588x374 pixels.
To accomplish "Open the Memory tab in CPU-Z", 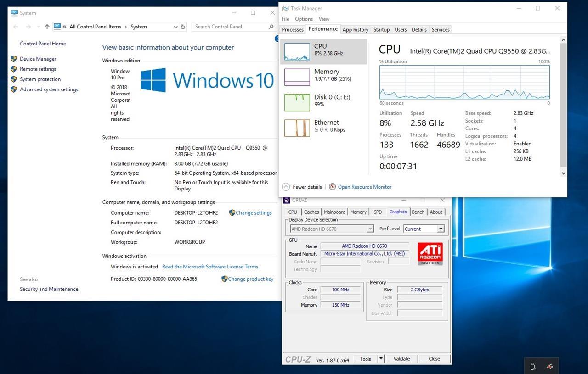I will pyautogui.click(x=358, y=212).
